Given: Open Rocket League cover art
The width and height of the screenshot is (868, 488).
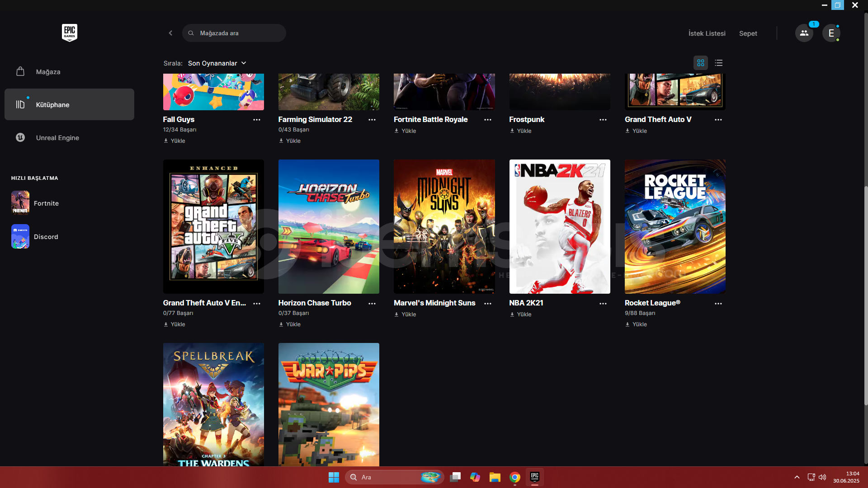Looking at the screenshot, I should point(675,226).
